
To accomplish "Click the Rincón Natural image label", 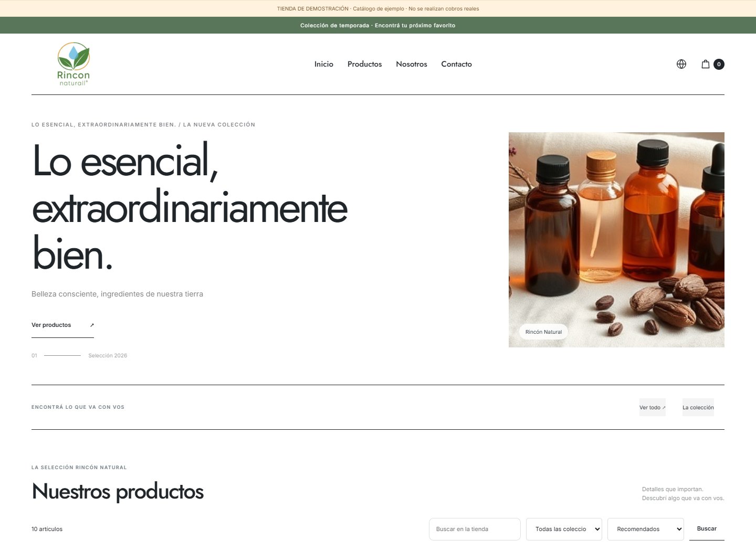I will tap(543, 332).
